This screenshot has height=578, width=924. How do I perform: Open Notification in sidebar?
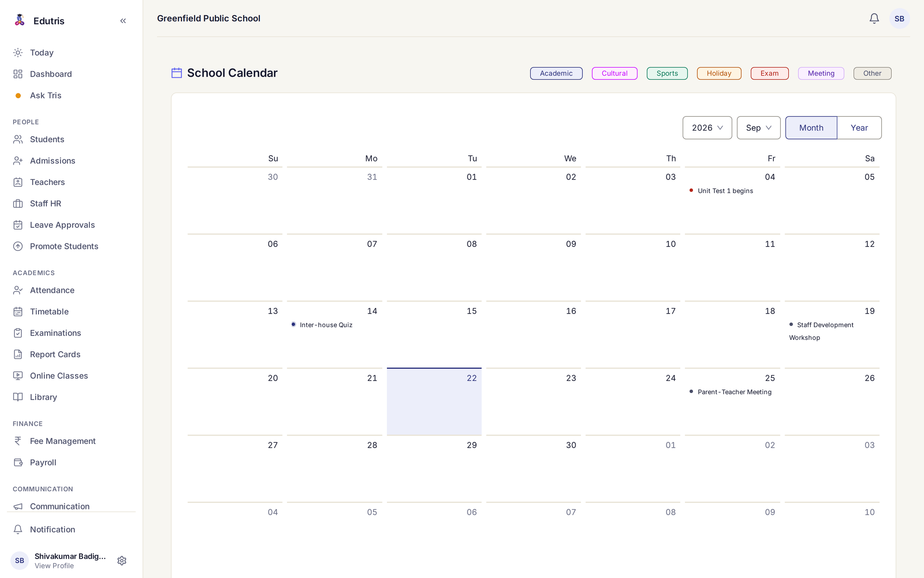pyautogui.click(x=52, y=529)
